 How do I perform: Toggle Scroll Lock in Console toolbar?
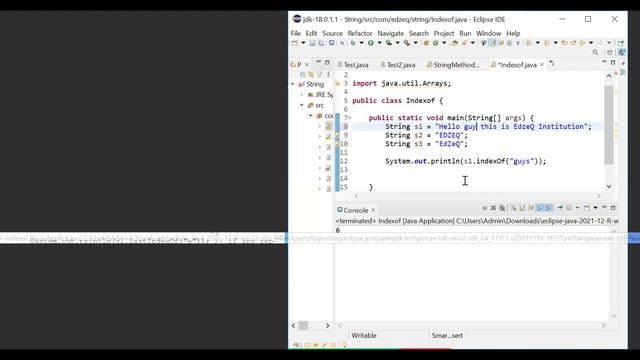[522, 208]
